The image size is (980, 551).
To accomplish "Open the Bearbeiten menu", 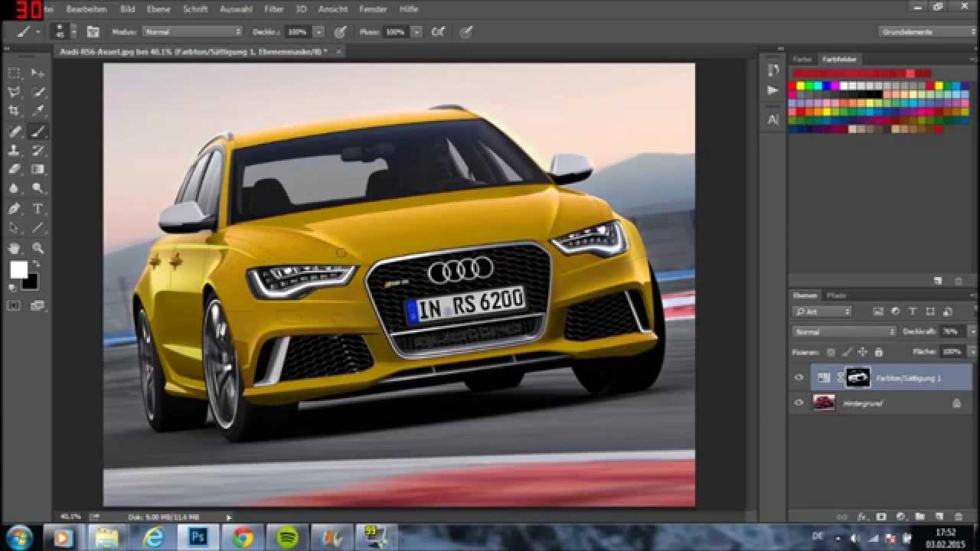I will 86,9.
